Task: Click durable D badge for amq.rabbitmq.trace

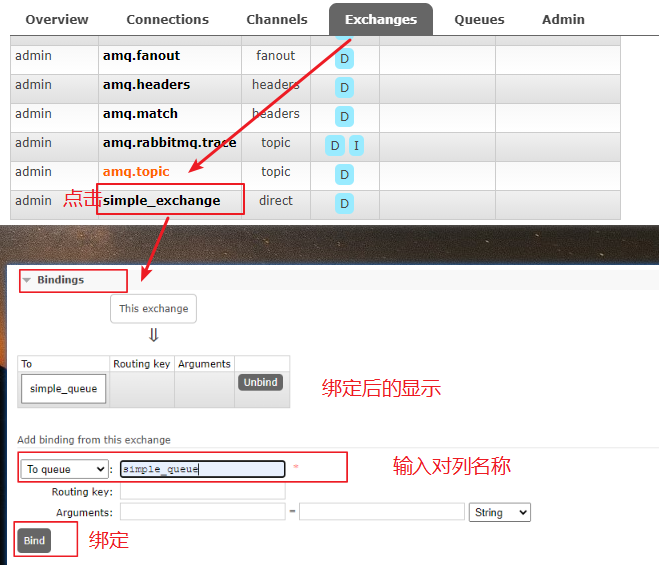Action: pos(335,146)
